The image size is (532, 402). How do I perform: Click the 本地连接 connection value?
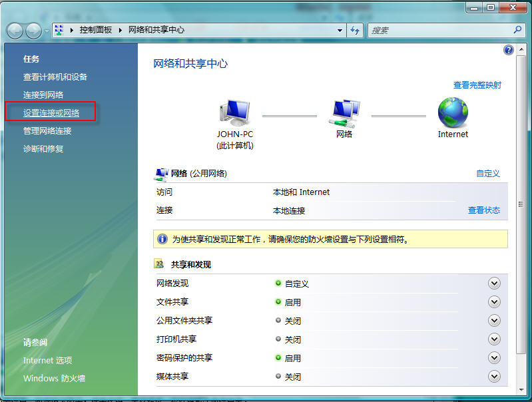coord(289,211)
